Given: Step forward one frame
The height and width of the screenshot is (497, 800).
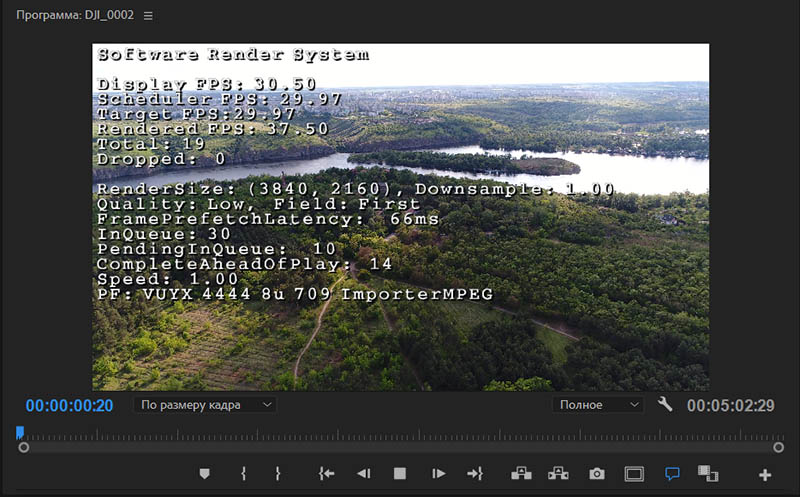Looking at the screenshot, I should point(438,474).
